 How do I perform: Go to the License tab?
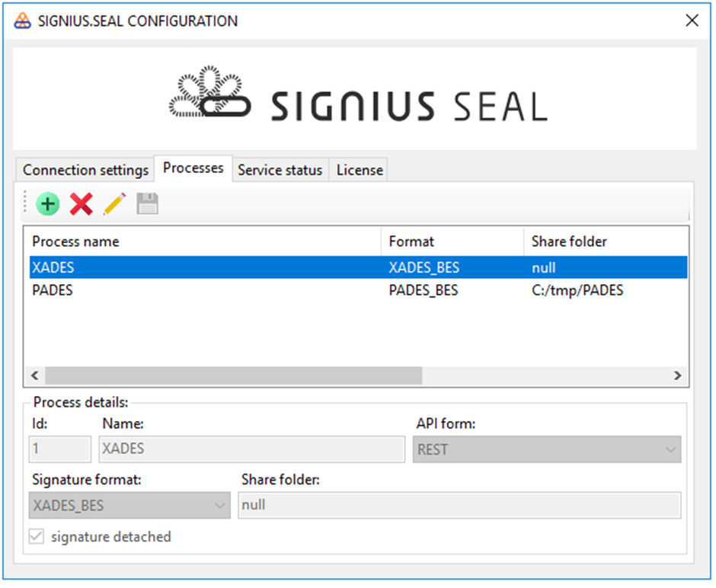click(x=360, y=170)
